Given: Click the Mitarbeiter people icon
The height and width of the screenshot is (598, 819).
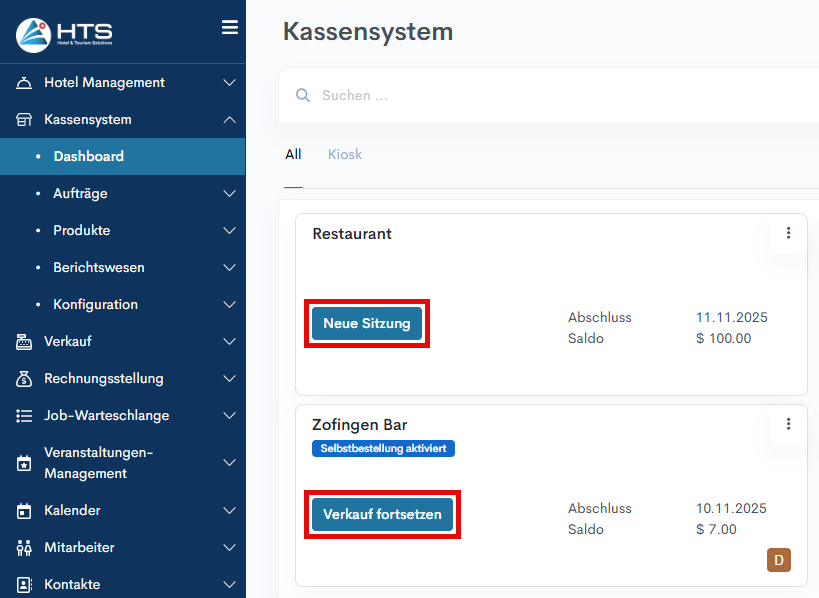Looking at the screenshot, I should point(25,548).
